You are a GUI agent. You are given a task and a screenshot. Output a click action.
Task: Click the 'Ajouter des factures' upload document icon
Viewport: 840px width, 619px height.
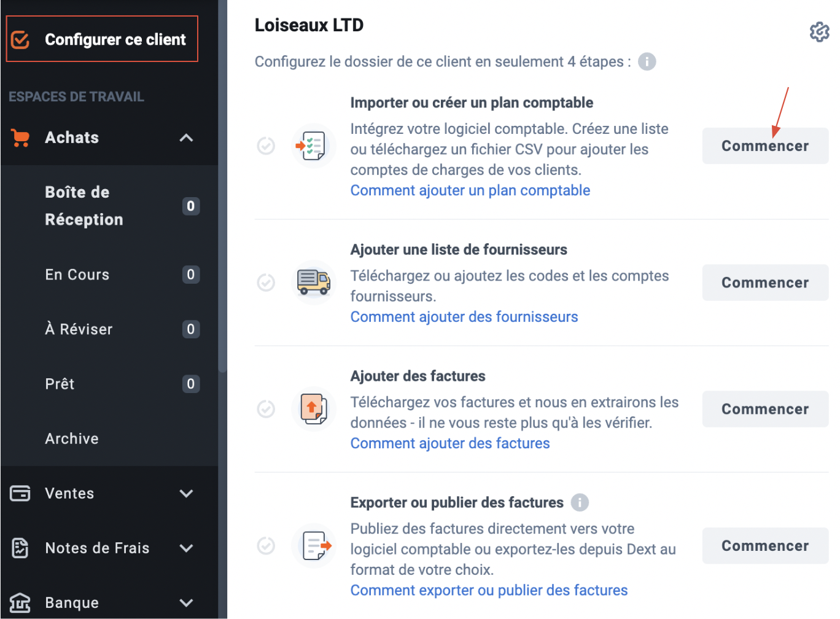(313, 409)
